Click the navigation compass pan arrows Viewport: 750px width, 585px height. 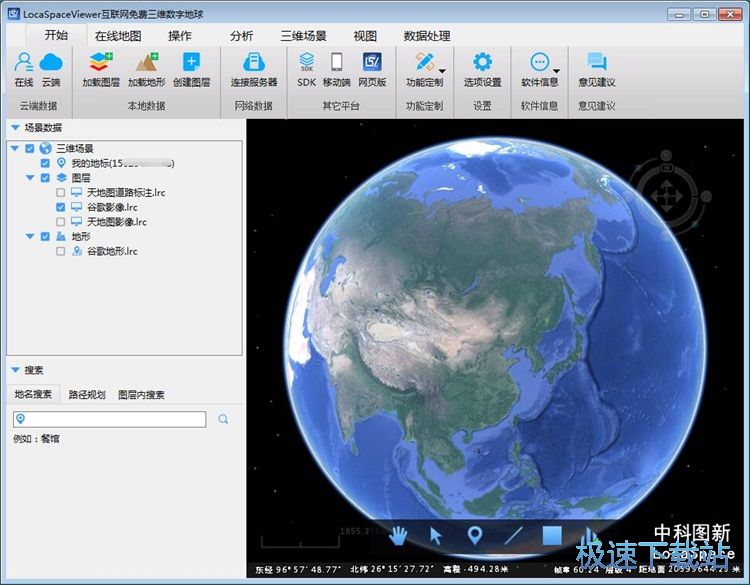[x=666, y=196]
